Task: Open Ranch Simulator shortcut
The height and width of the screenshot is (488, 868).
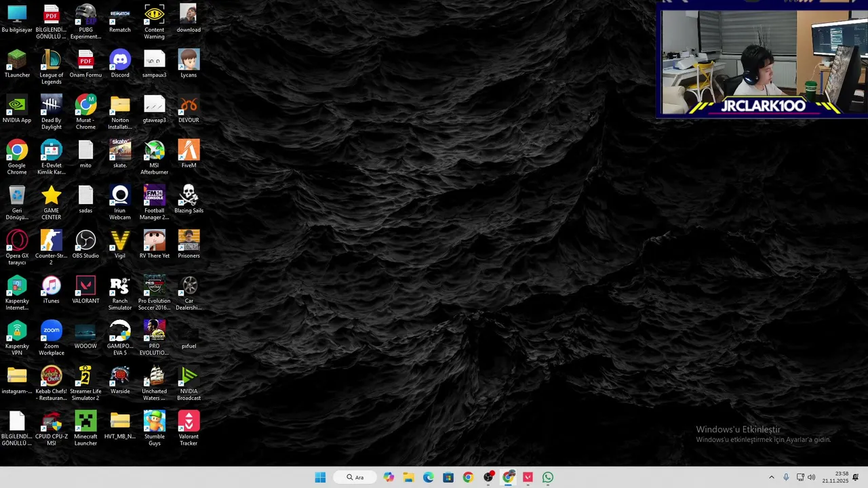Action: [120, 293]
